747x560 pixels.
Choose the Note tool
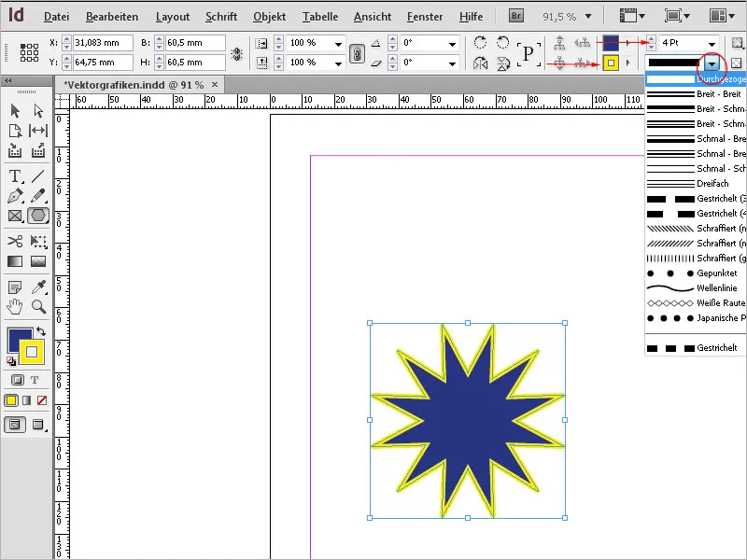(x=15, y=287)
